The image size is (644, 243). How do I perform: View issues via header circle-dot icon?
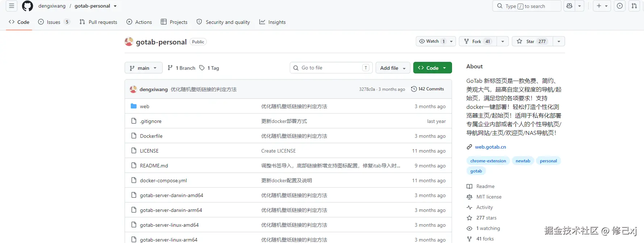click(x=620, y=6)
